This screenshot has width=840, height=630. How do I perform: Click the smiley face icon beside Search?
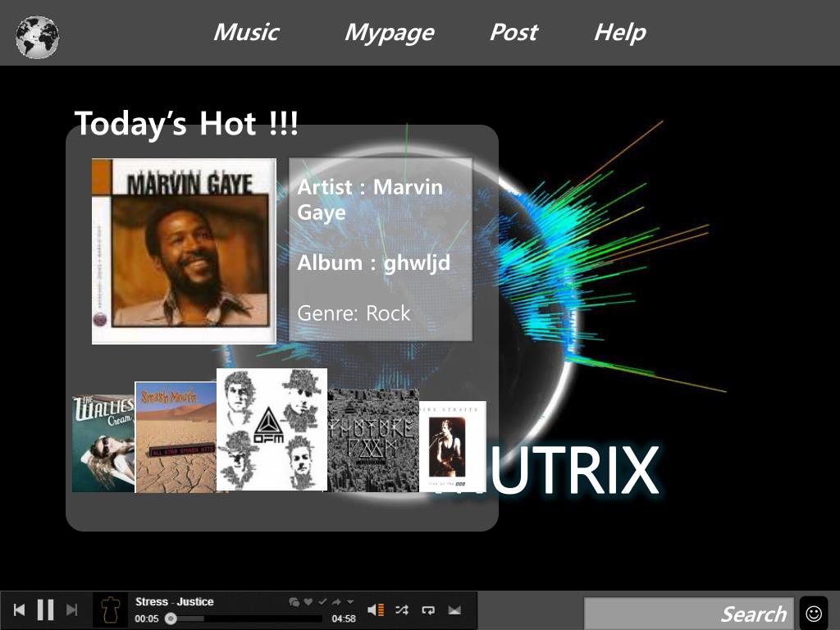pyautogui.click(x=813, y=612)
